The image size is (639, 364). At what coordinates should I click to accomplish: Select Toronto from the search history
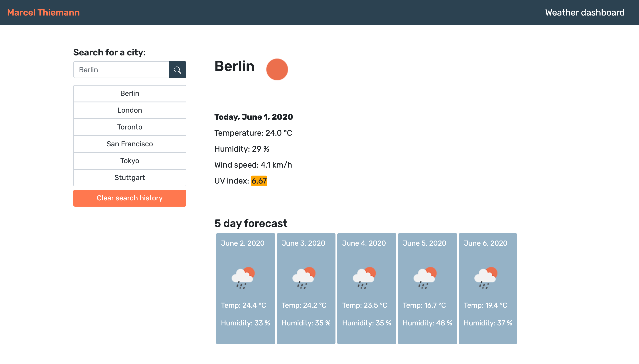click(x=130, y=127)
